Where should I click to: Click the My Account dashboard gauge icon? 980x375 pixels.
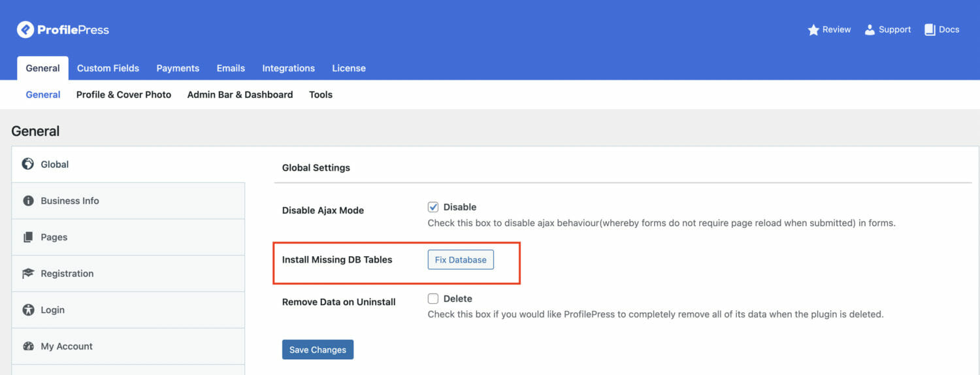coord(28,346)
